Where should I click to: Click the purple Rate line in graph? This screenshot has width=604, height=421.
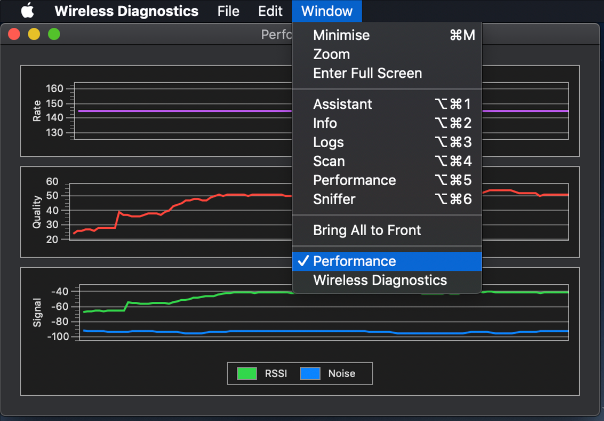pyautogui.click(x=185, y=111)
